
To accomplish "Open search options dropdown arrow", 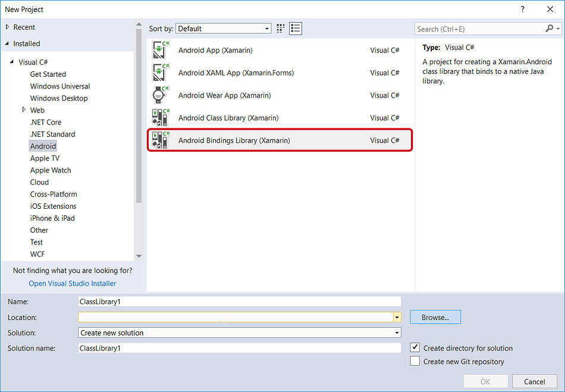I will click(x=558, y=29).
